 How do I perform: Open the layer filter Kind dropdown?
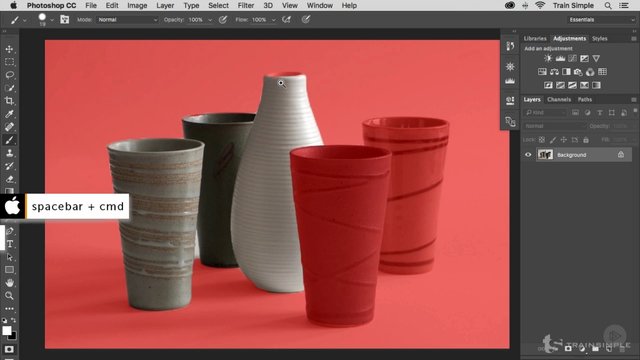coord(545,113)
